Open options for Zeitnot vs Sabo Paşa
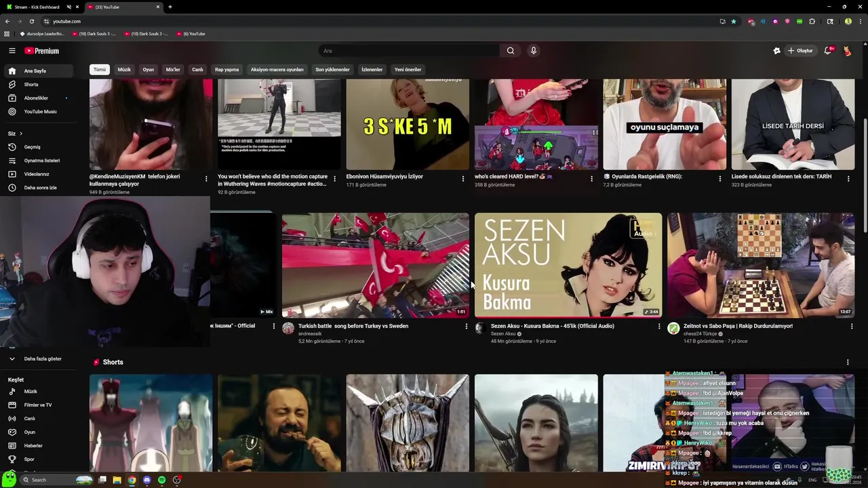The width and height of the screenshot is (868, 488). coord(852,327)
